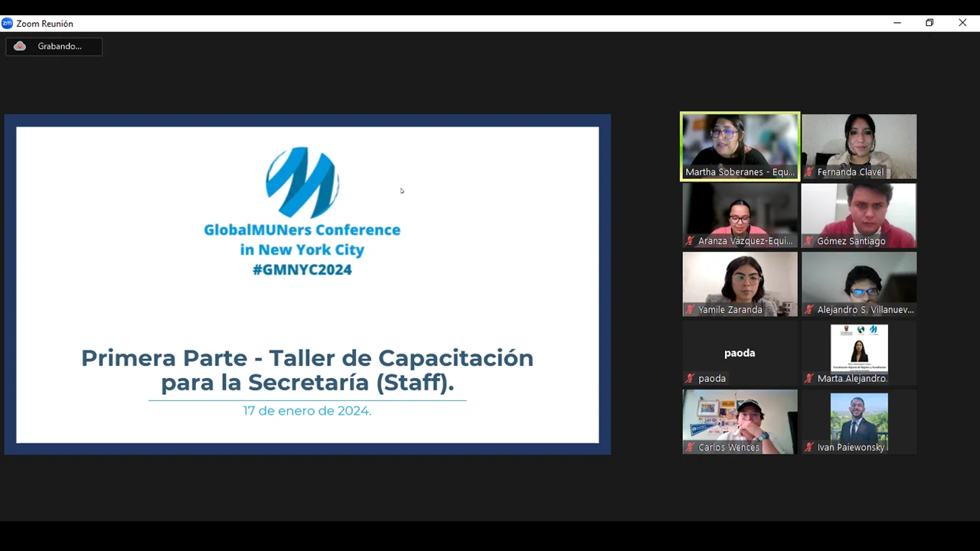Screen dimensions: 980x551
Task: Select Marta Alejandro's profile picture tile
Action: 858,348
